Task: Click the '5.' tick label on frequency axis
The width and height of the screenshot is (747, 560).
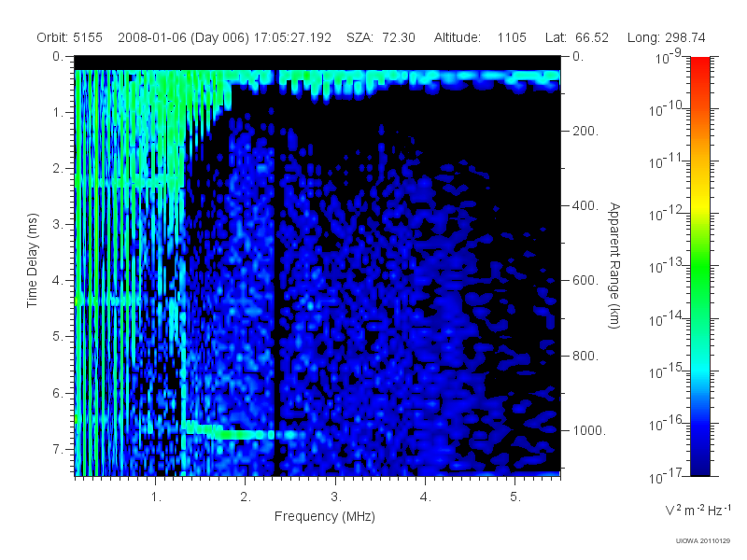Action: 515,497
